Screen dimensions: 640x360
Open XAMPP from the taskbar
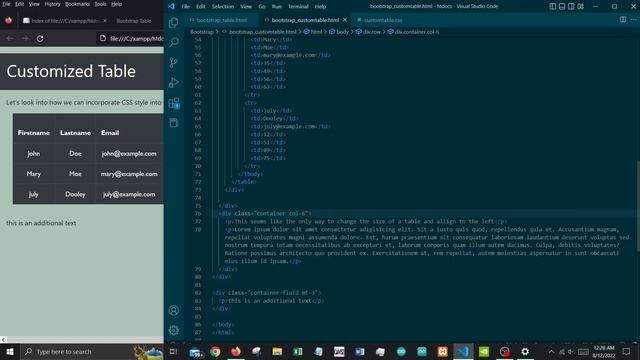442,351
